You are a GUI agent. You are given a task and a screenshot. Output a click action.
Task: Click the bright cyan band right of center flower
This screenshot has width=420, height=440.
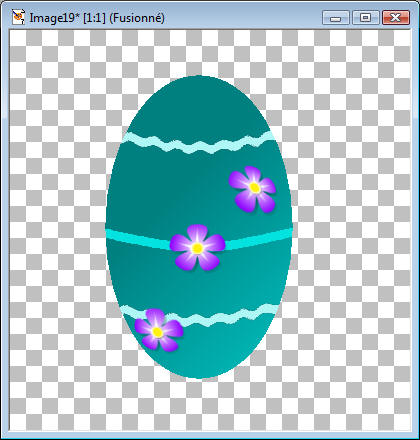tap(259, 239)
